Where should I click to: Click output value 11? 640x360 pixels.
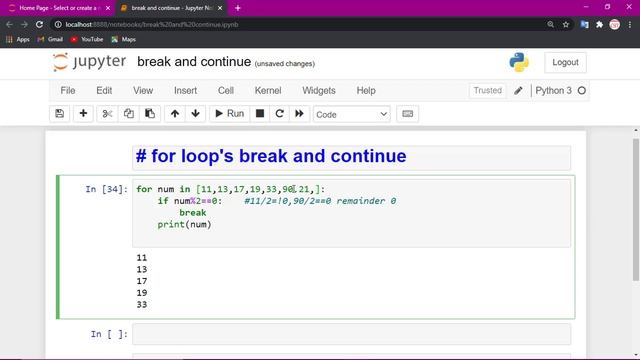[142, 258]
